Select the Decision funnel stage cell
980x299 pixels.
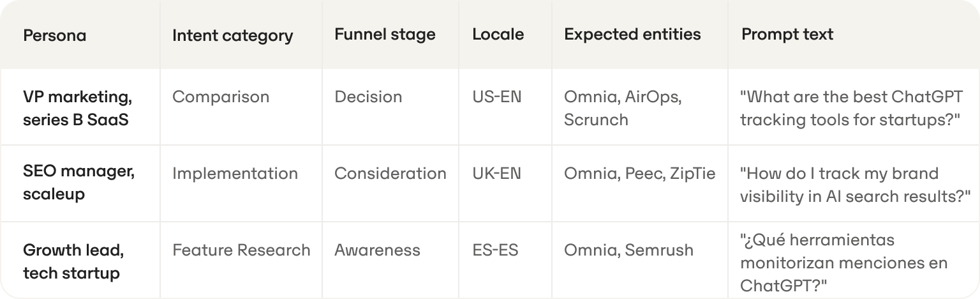(368, 97)
